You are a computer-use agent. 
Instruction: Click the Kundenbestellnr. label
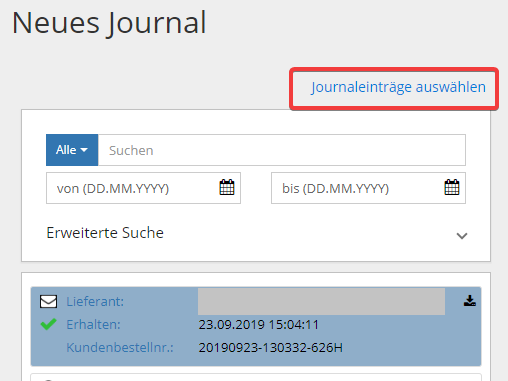(x=120, y=348)
